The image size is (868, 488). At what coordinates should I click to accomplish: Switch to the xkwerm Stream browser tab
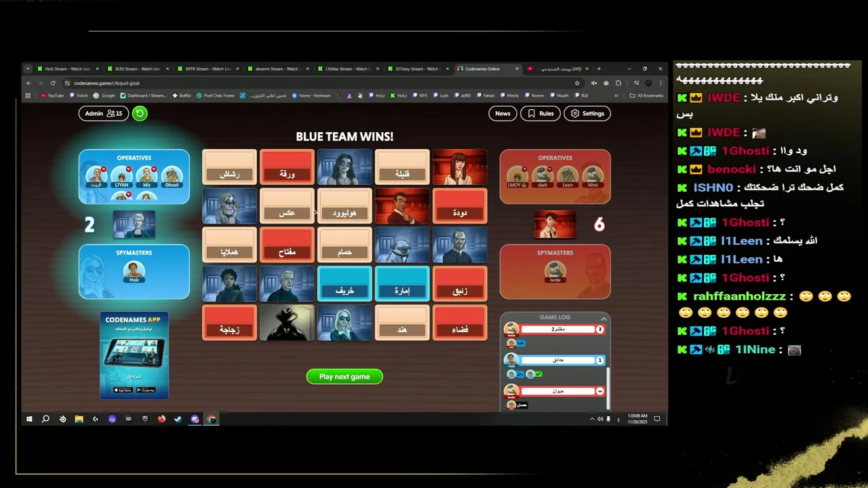pyautogui.click(x=277, y=68)
